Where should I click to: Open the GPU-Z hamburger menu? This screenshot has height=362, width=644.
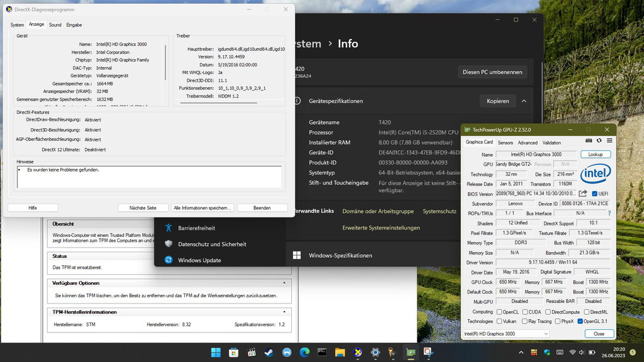click(x=609, y=140)
